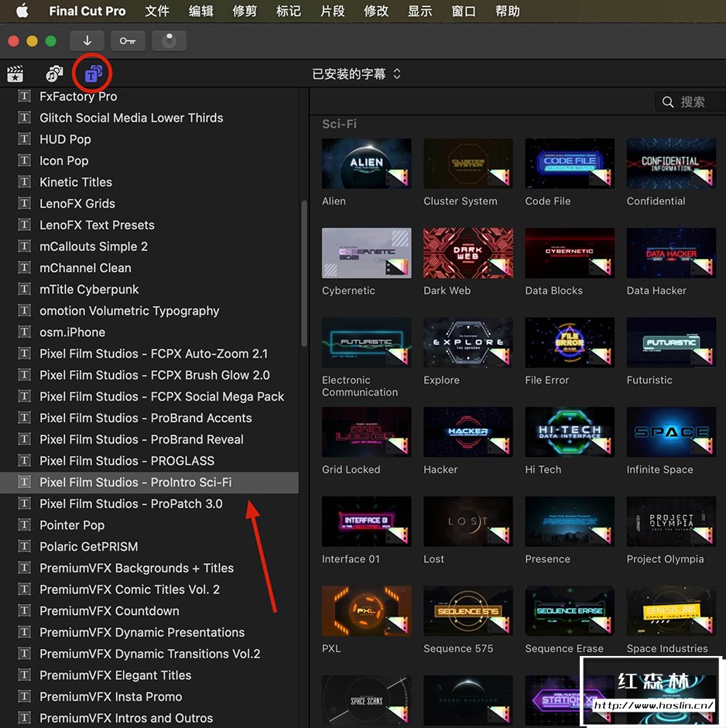Click the search magnifier icon

(669, 102)
